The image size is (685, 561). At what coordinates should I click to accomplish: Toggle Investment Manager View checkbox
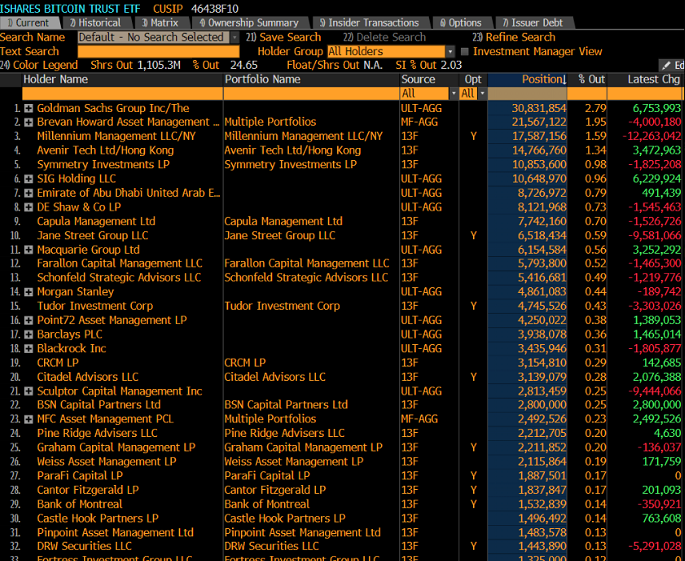465,52
